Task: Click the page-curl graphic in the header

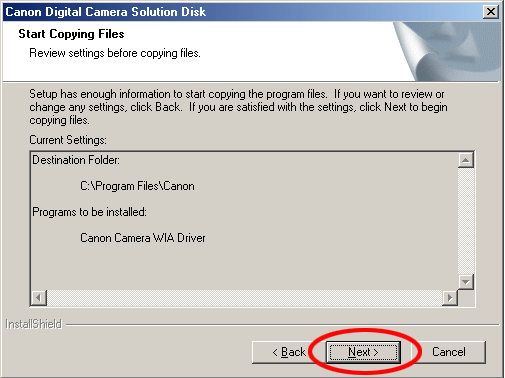Action: [447, 51]
